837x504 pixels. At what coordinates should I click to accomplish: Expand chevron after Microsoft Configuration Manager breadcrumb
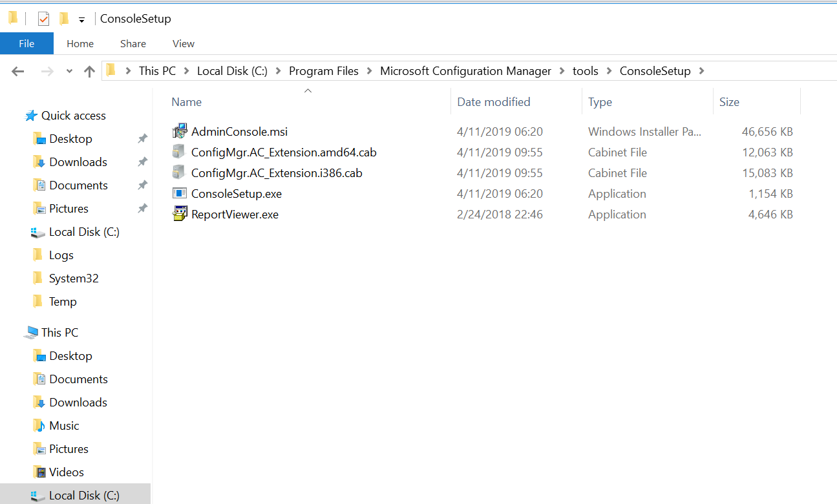point(562,71)
